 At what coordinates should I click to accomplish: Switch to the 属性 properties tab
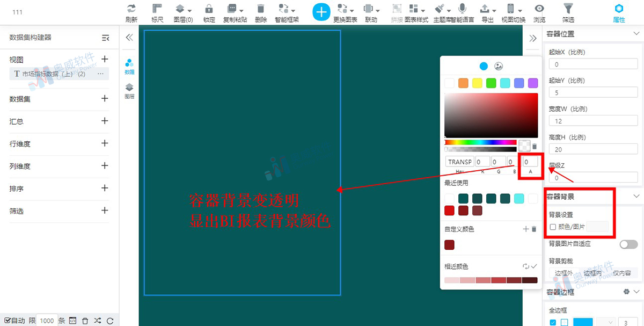(619, 12)
